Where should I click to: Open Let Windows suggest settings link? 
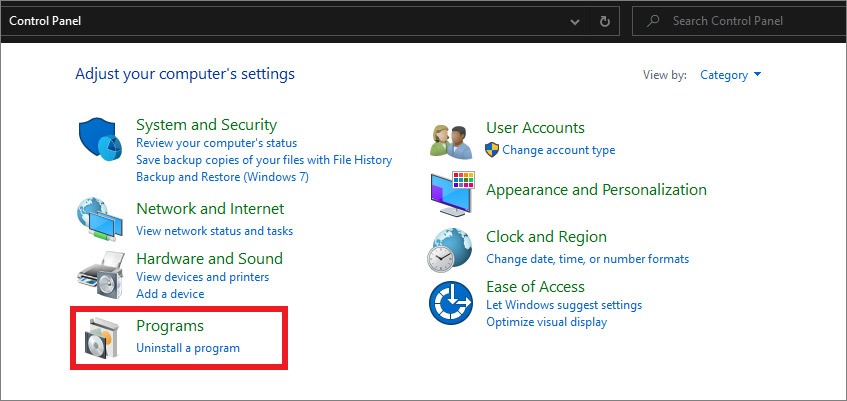click(x=564, y=305)
